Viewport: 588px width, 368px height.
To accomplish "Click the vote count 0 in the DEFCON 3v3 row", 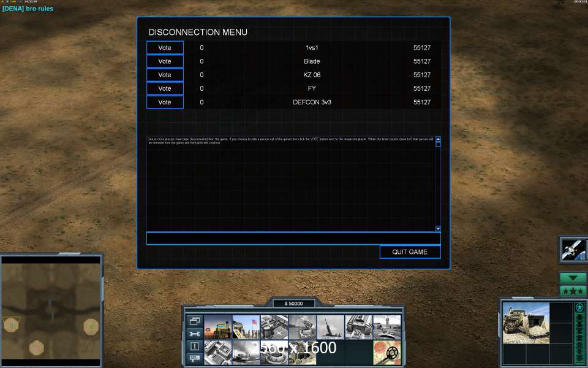I will click(x=202, y=102).
